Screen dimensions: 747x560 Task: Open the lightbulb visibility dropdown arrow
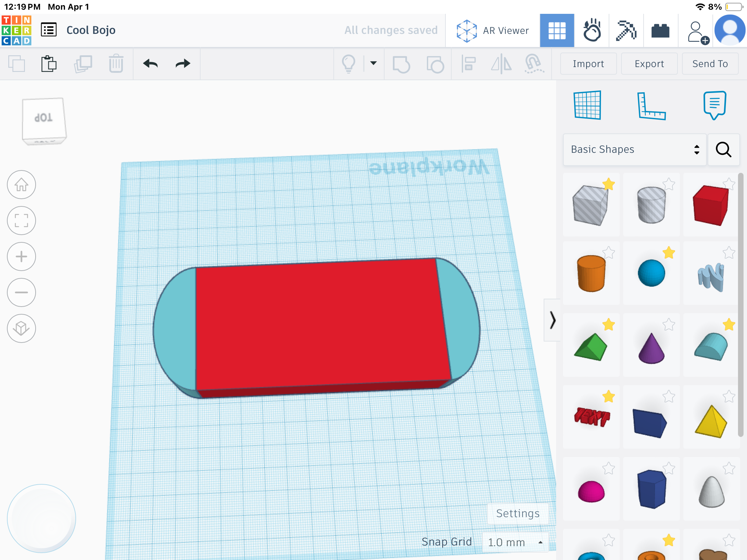tap(373, 63)
